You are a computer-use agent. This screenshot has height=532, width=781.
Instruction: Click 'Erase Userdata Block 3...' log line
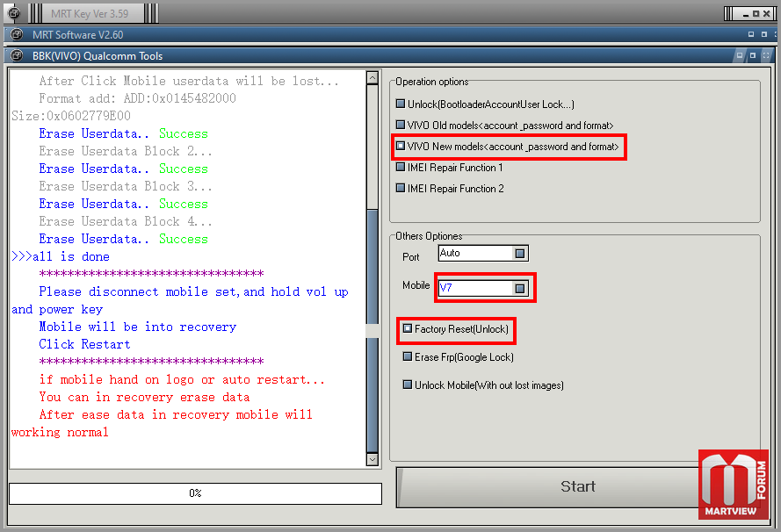(126, 186)
